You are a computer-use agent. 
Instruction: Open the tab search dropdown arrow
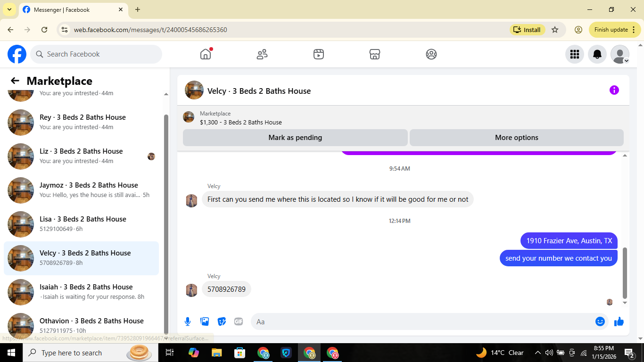[x=9, y=9]
